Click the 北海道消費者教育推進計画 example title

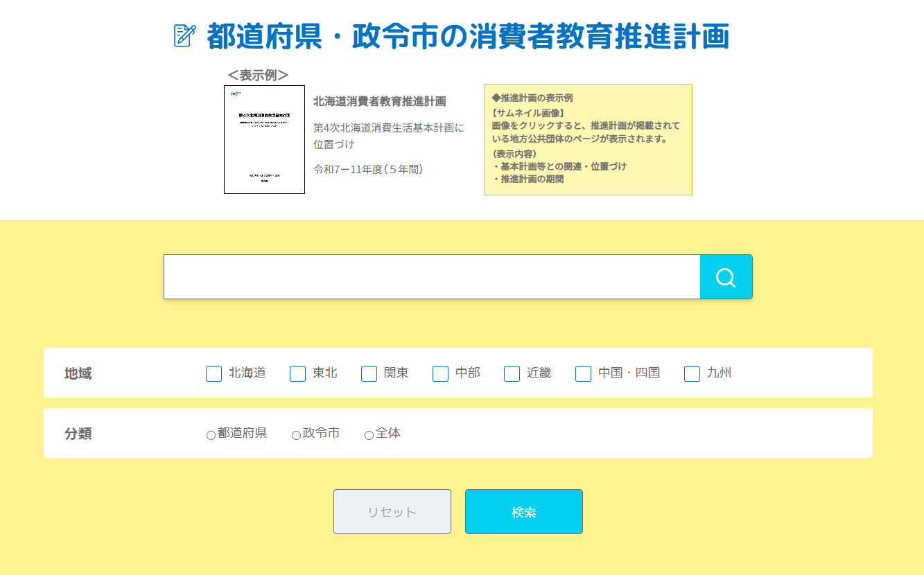click(x=379, y=101)
